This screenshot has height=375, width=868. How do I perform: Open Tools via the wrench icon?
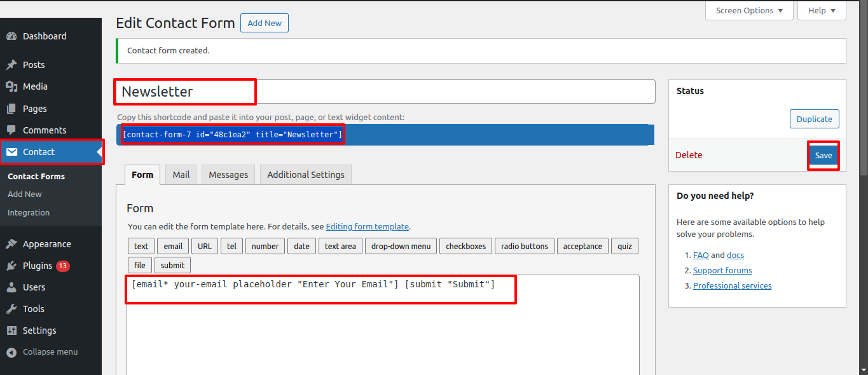point(11,309)
